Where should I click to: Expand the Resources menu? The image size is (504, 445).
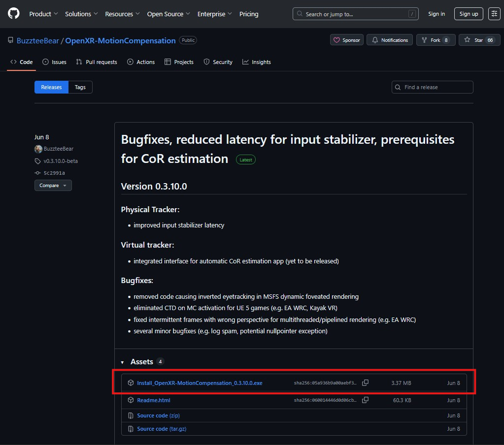pos(122,14)
